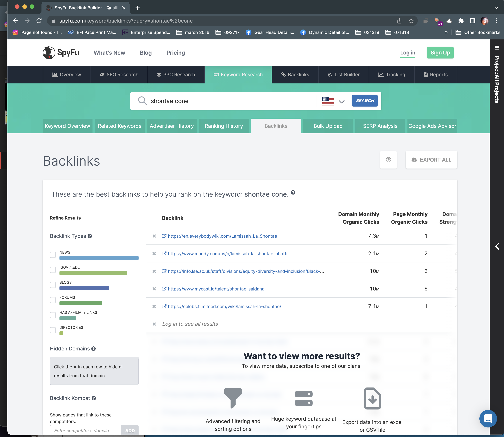Screen dimensions: 504x437
Task: Open the country flag dropdown
Action: (333, 101)
